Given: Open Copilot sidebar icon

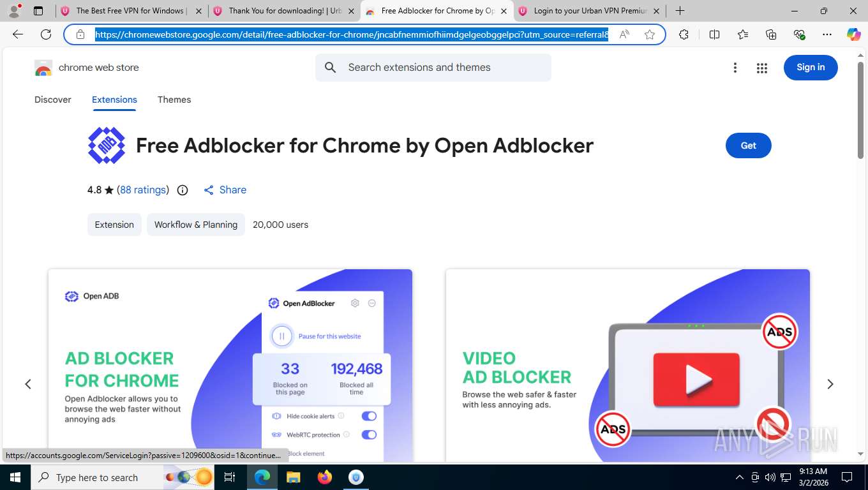Looking at the screenshot, I should [854, 34].
